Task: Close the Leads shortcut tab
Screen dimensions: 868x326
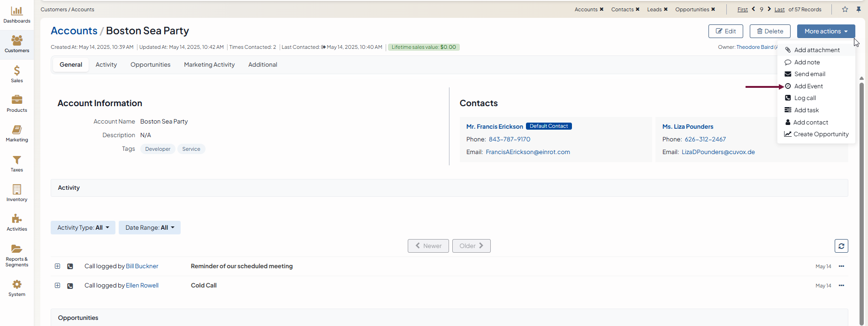Action: pyautogui.click(x=665, y=9)
